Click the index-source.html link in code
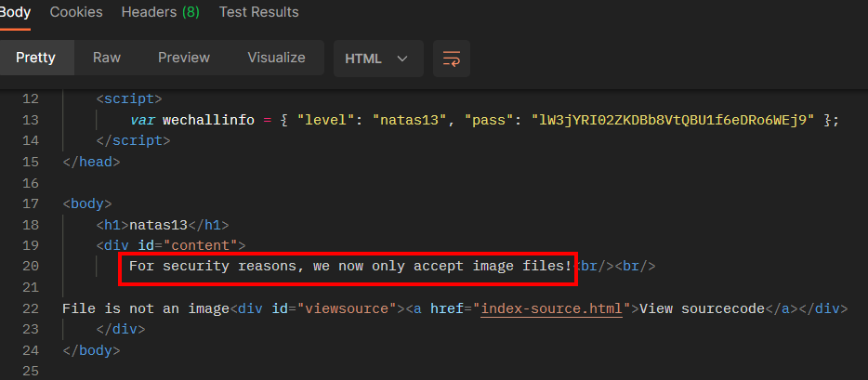Viewport: 868px width, 380px height. [553, 308]
